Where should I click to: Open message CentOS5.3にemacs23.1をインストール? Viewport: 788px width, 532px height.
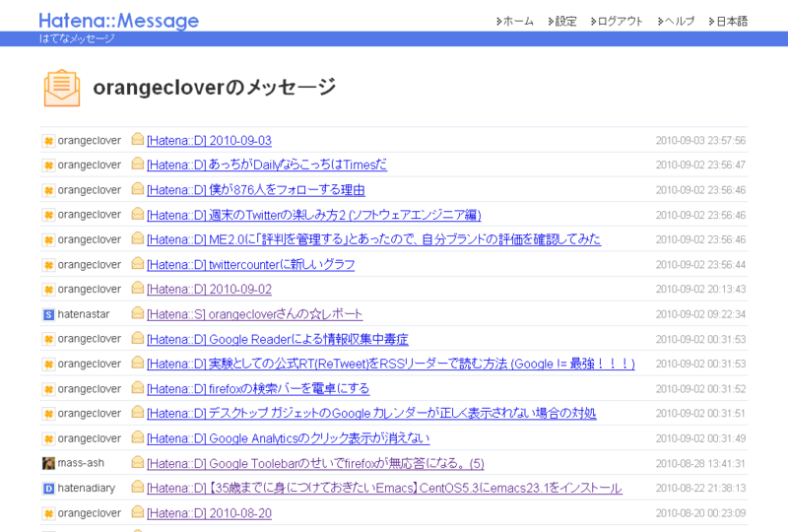tap(384, 488)
